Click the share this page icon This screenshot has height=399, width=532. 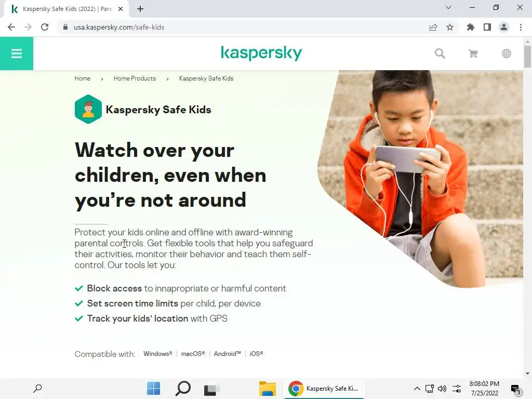(x=433, y=27)
